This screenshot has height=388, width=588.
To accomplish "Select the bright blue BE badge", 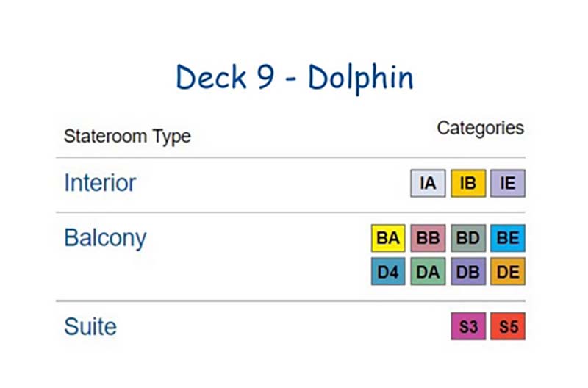I will click(x=508, y=238).
